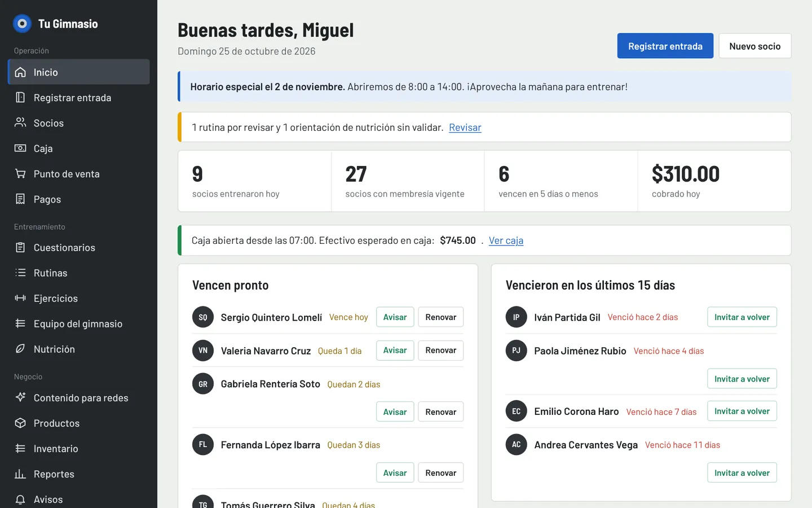Click Avisar for Gabriela Rentería Soto

pyautogui.click(x=395, y=412)
